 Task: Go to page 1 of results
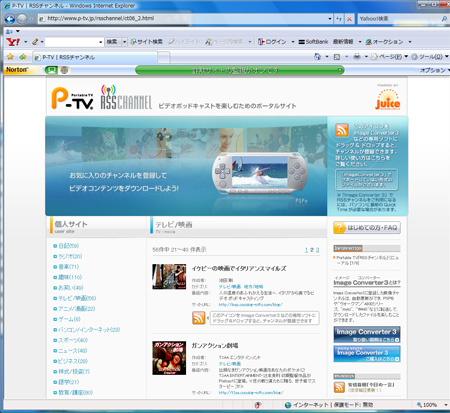[x=306, y=250]
